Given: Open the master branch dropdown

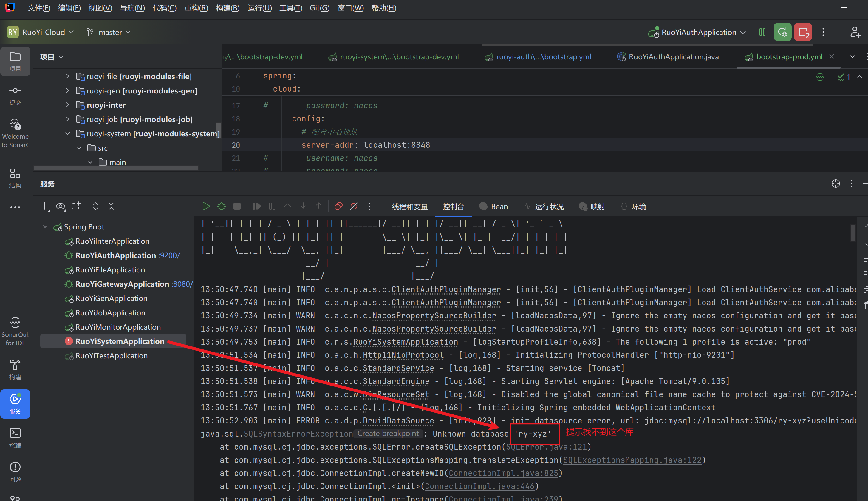Looking at the screenshot, I should coord(110,32).
